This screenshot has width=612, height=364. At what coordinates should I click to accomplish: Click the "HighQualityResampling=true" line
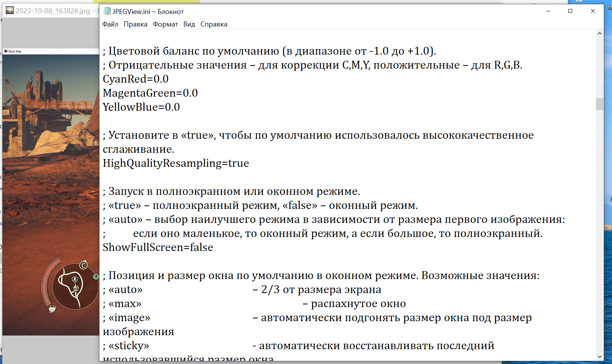click(176, 163)
